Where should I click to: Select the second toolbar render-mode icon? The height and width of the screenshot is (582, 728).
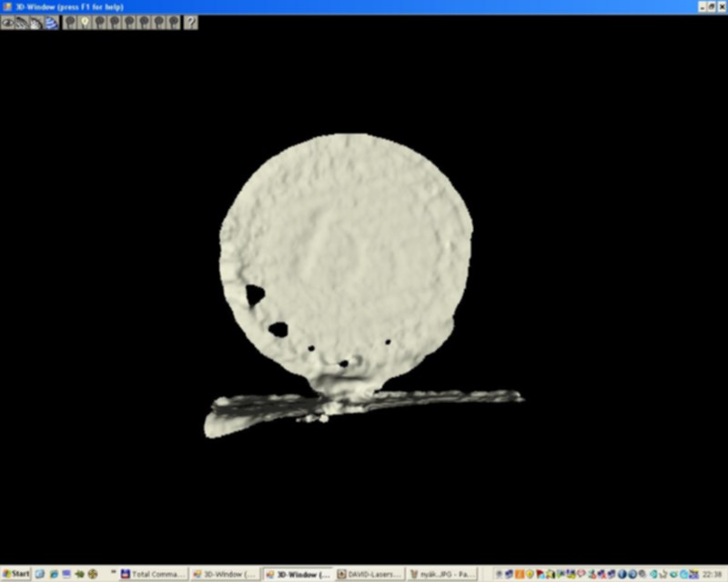click(22, 22)
